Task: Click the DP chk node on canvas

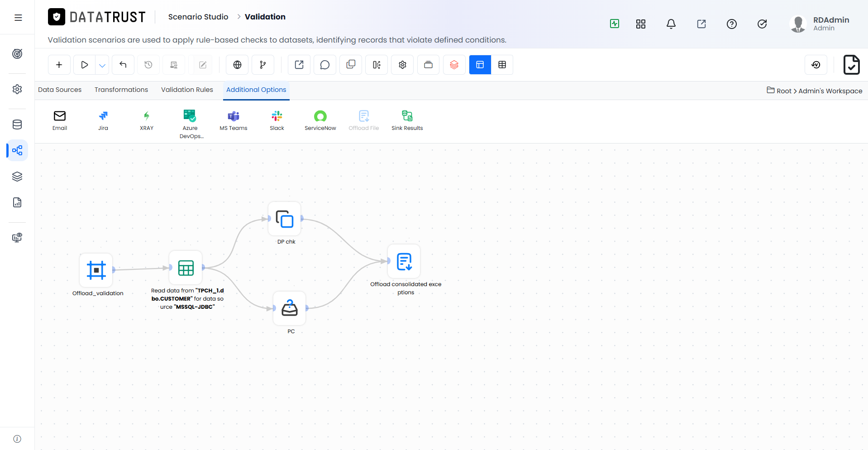Action: [285, 219]
